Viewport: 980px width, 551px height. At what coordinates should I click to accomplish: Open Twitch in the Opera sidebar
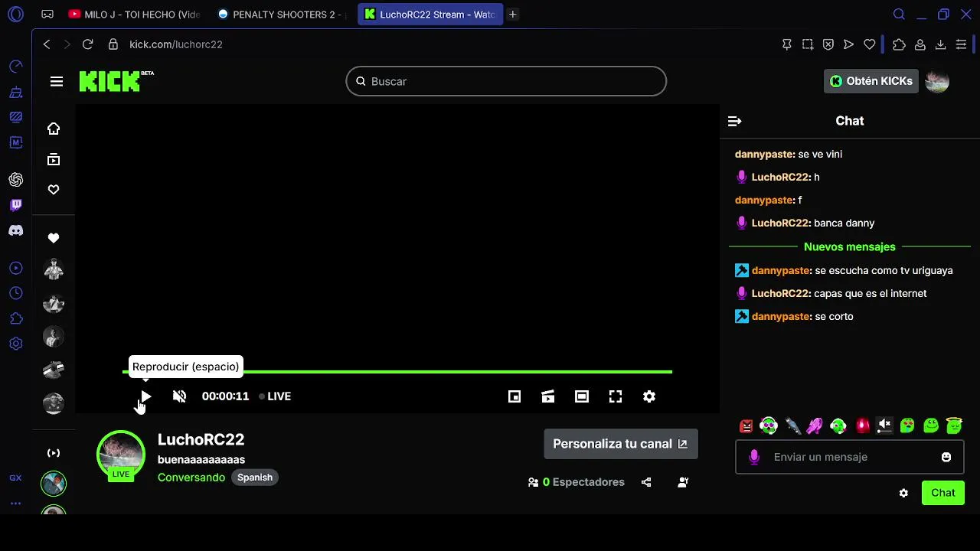click(16, 205)
